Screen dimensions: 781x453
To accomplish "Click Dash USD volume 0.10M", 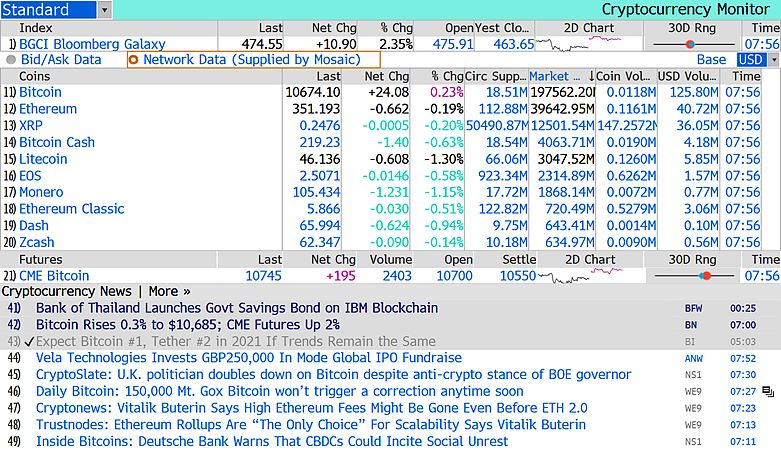I will 701,225.
